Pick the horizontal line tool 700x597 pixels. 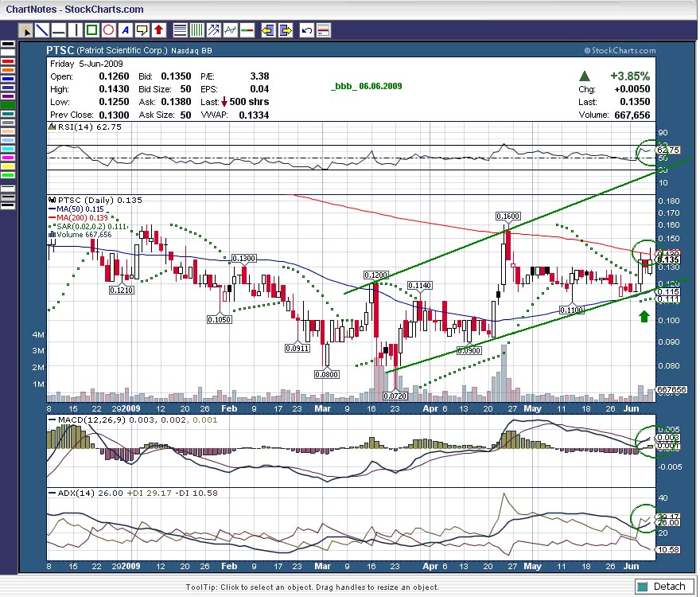[x=59, y=30]
